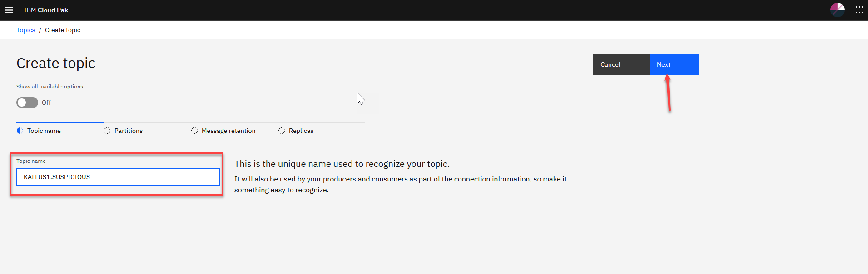Select the Topic name step label
This screenshot has height=274, width=868.
click(x=44, y=131)
